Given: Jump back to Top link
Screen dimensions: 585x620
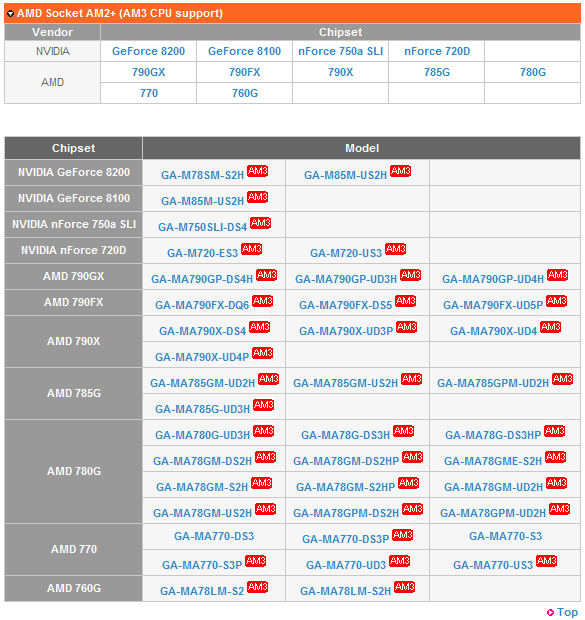Looking at the screenshot, I should click(x=567, y=612).
